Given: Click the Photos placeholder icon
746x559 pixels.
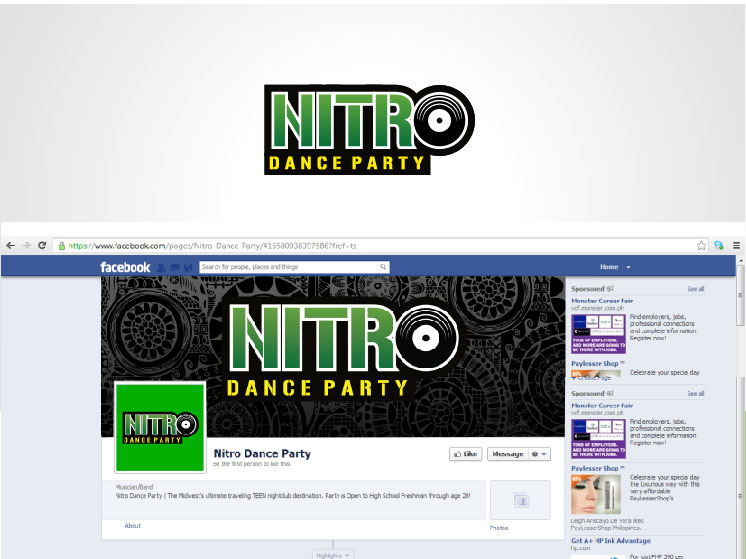Looking at the screenshot, I should (521, 500).
